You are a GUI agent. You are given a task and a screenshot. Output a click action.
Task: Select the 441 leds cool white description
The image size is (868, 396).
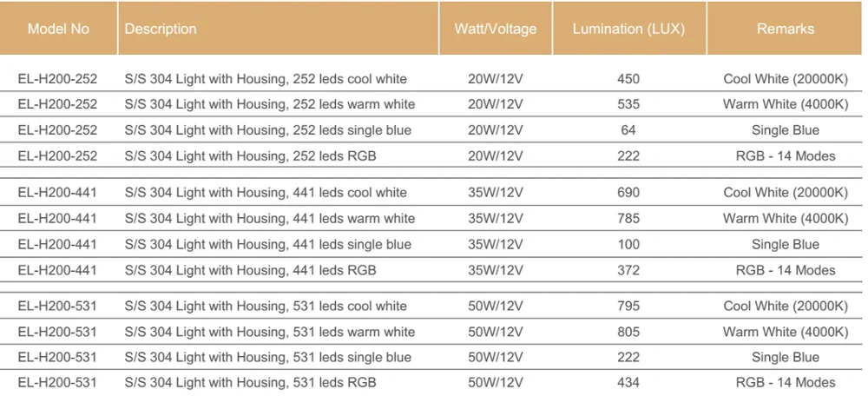(x=266, y=192)
